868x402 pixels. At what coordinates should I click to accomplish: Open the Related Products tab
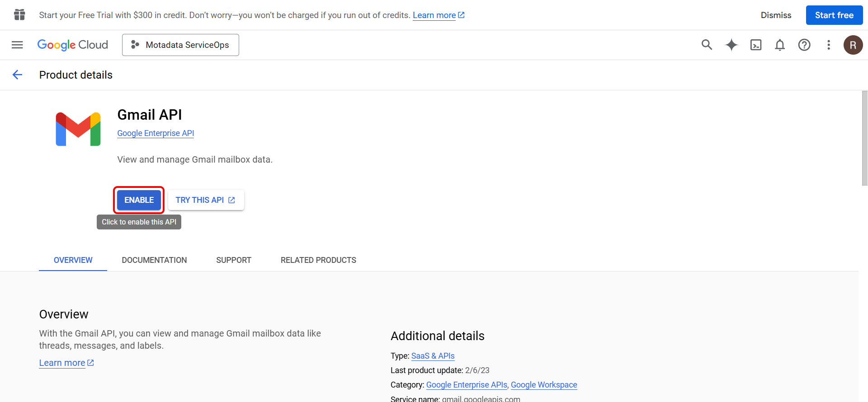(318, 260)
